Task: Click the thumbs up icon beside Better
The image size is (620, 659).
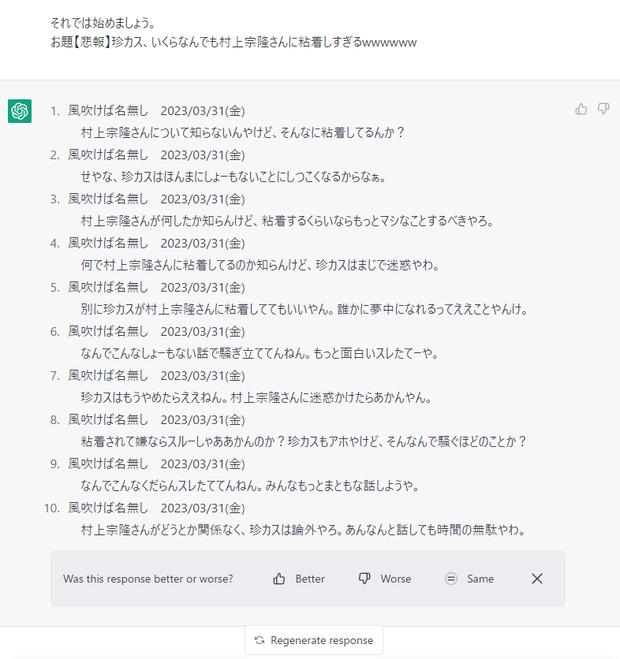Action: [279, 579]
